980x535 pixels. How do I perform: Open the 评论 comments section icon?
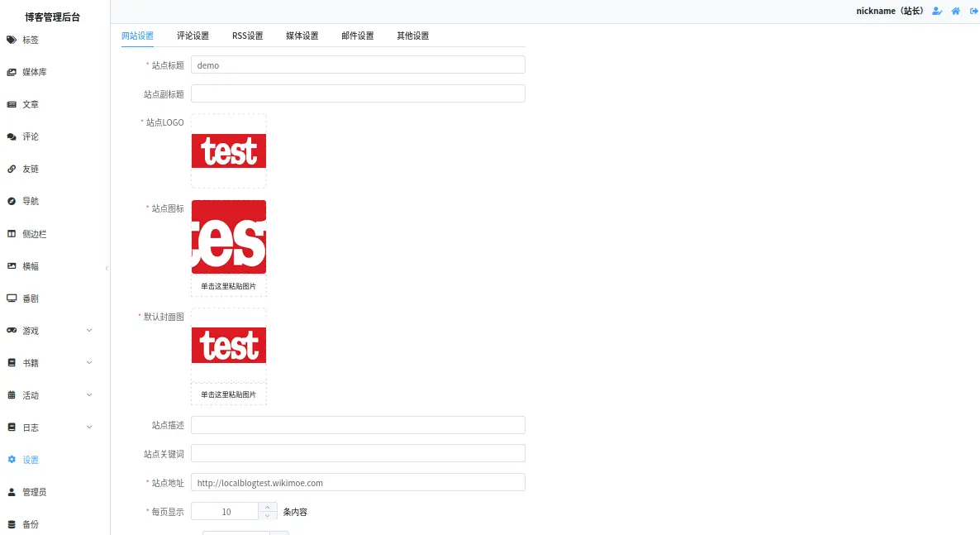10,136
